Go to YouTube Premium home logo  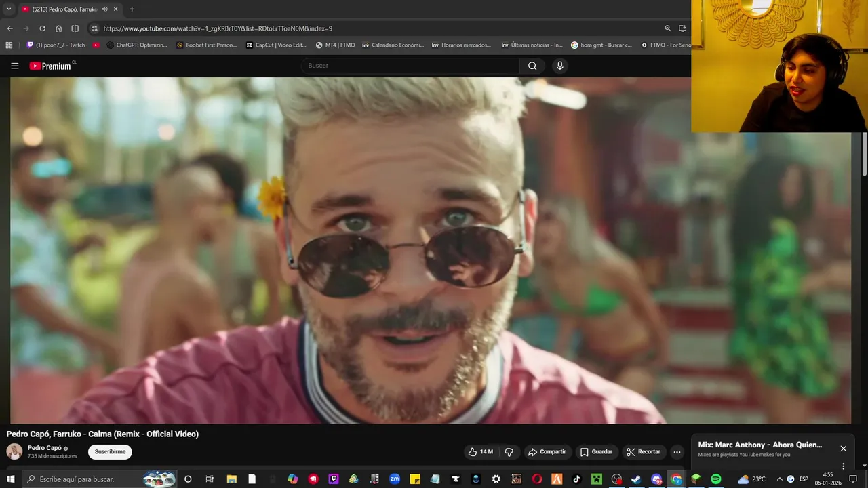coord(52,66)
